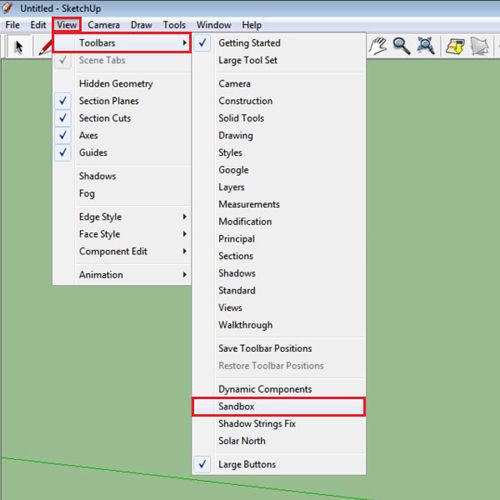
Task: Activate the Zoom magnifier tool
Action: pos(401,46)
